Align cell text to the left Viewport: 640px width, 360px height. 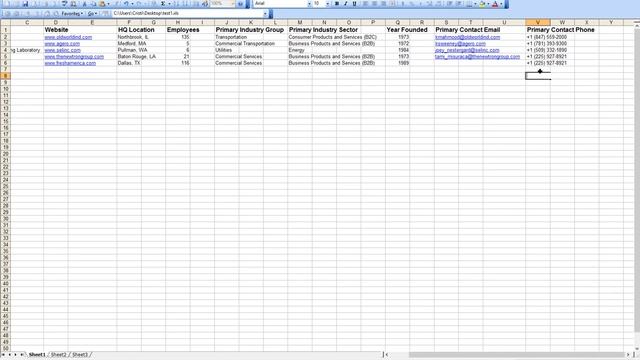[x=365, y=4]
